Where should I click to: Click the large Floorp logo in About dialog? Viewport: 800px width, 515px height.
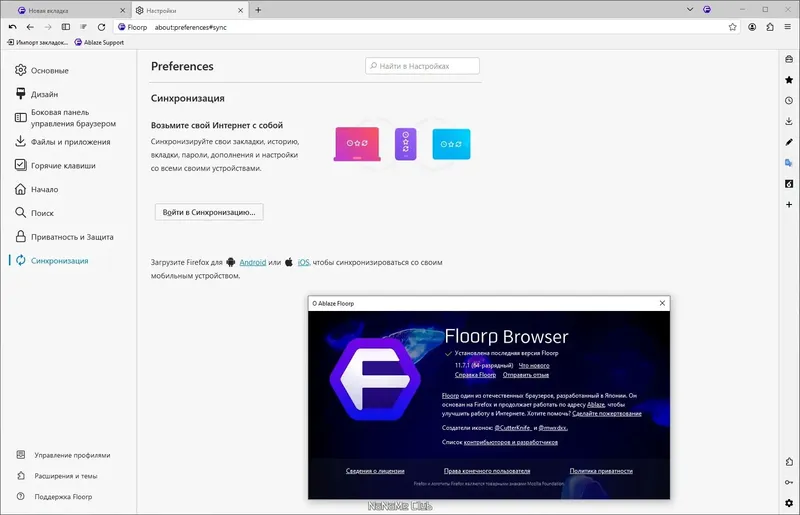[x=375, y=379]
